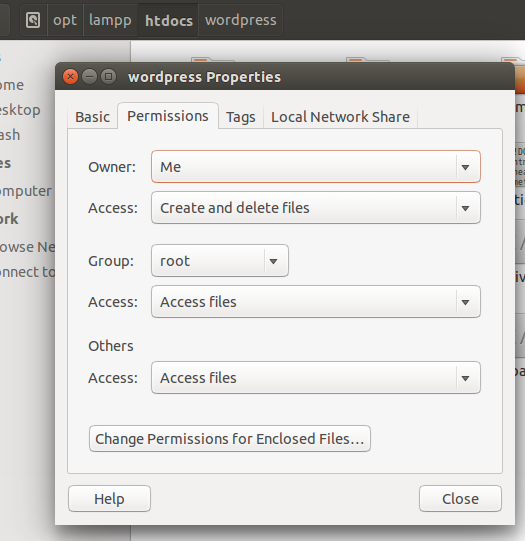Open the Group dropdown showing root
This screenshot has height=541, width=525.
point(220,261)
